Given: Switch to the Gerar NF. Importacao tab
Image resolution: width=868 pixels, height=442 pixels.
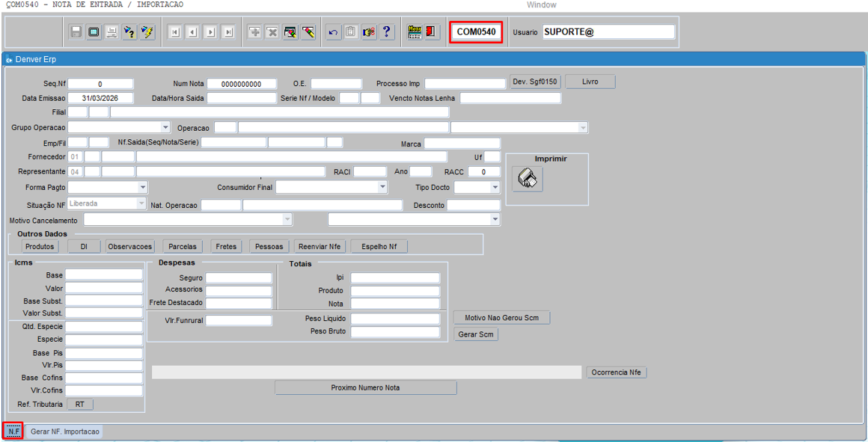Looking at the screenshot, I should (64, 432).
